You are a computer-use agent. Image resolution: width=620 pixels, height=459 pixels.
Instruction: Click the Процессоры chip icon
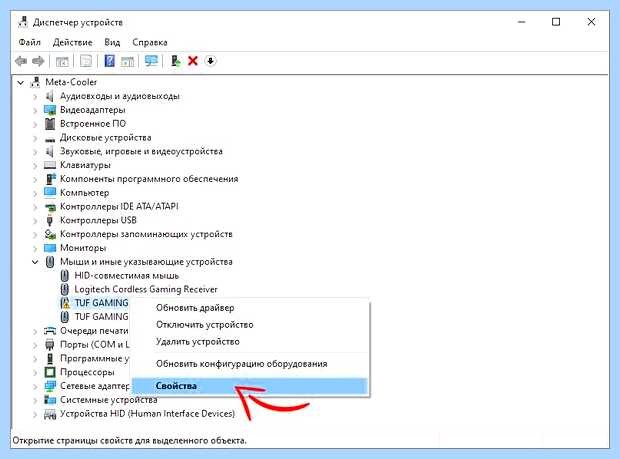[50, 372]
